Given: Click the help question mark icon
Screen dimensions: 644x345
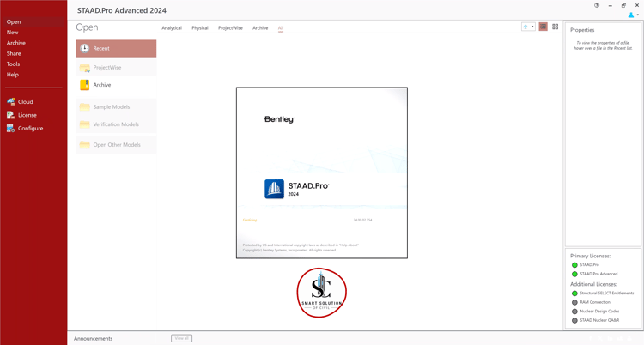Looking at the screenshot, I should click(x=597, y=5).
